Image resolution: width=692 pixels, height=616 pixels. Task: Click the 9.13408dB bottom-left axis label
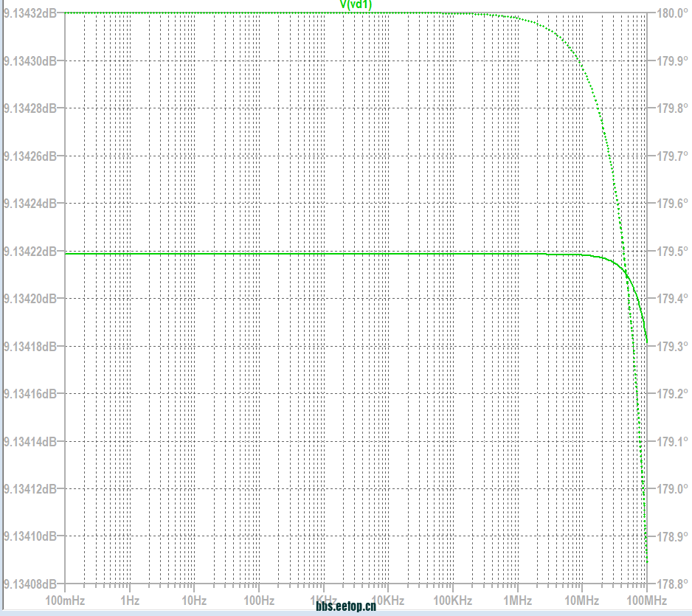pos(30,584)
